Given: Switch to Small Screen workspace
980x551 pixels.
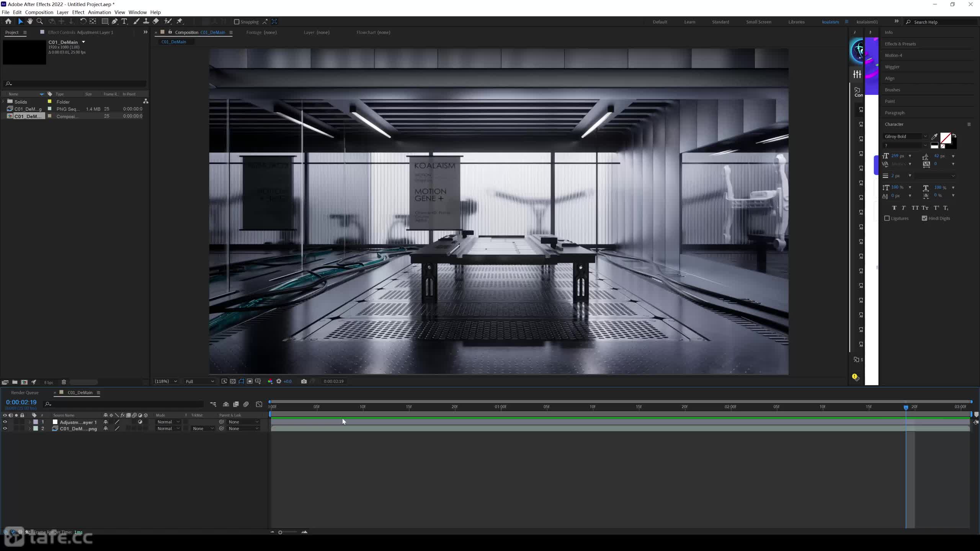Looking at the screenshot, I should click(x=759, y=22).
